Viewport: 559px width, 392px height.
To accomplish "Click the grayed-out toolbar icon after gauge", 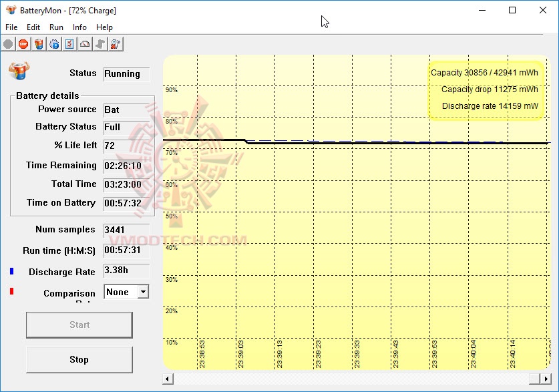I will pyautogui.click(x=100, y=44).
